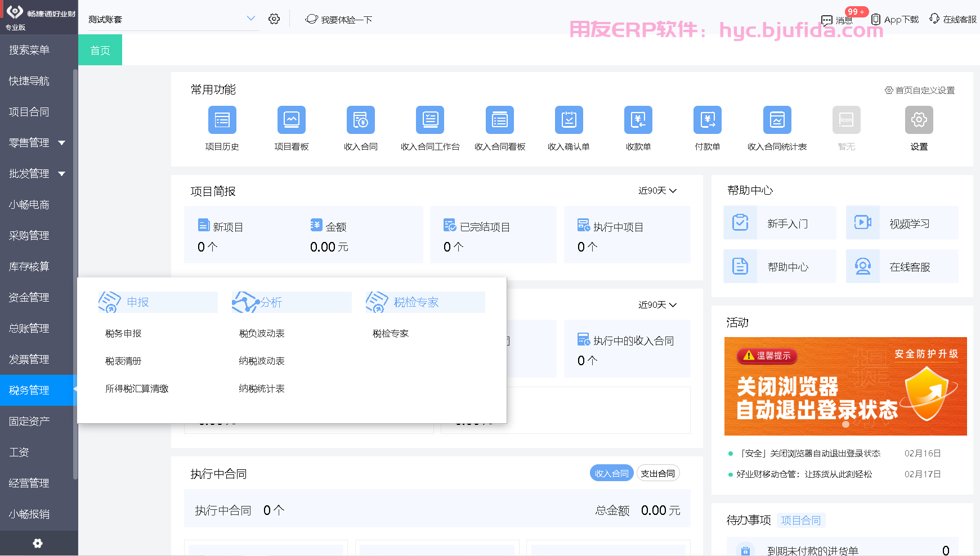This screenshot has height=556, width=980.
Task: Open 好业财移动仓管 news item
Action: (804, 474)
